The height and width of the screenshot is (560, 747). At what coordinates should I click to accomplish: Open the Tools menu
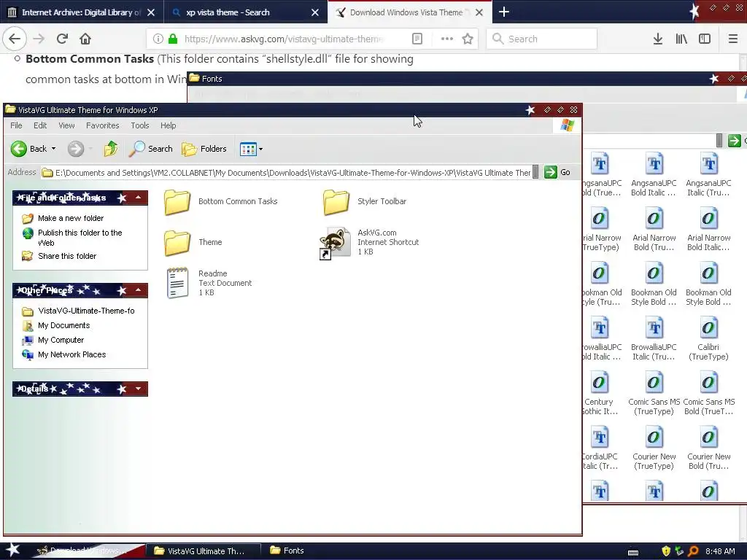click(x=140, y=125)
